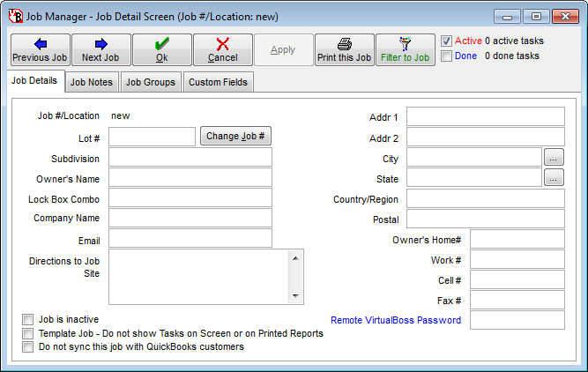
Task: Open the Job Groups tab
Action: coord(151,82)
